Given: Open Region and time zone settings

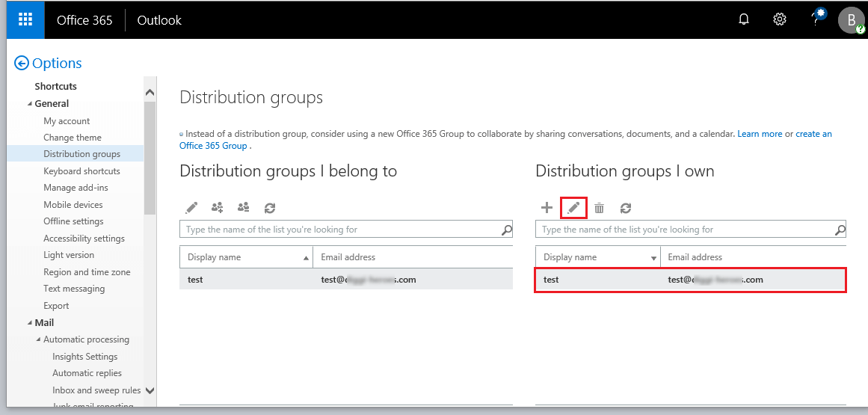Looking at the screenshot, I should click(x=87, y=272).
